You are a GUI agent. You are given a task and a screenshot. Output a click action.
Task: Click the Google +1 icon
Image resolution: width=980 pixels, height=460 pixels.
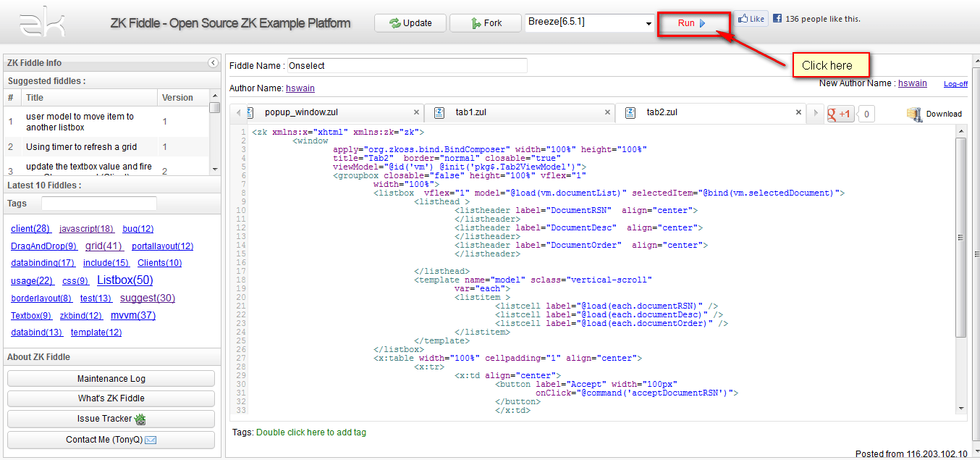click(x=840, y=114)
